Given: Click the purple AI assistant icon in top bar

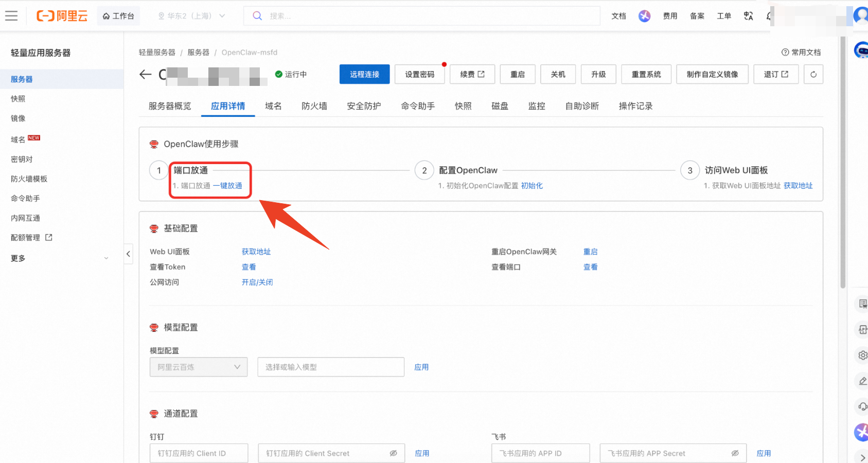Looking at the screenshot, I should point(644,16).
